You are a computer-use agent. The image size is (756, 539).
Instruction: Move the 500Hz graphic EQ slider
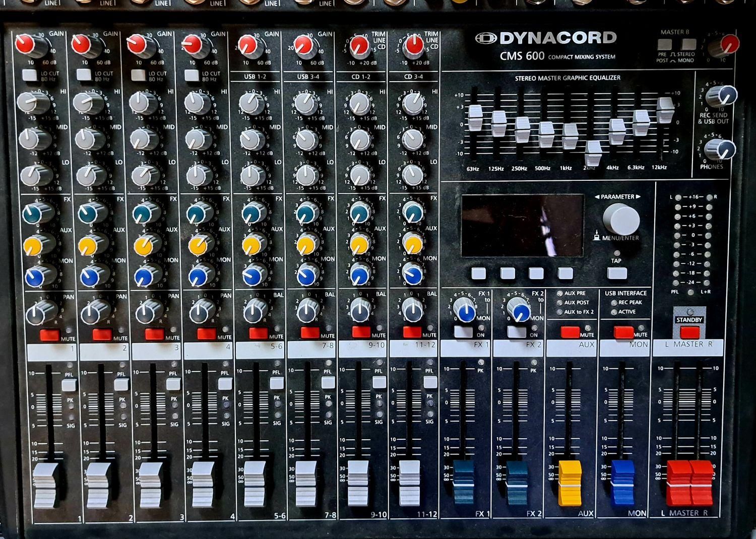click(546, 134)
